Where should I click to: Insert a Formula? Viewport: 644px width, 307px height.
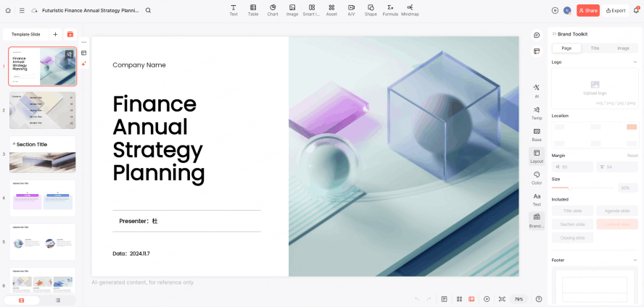click(390, 10)
